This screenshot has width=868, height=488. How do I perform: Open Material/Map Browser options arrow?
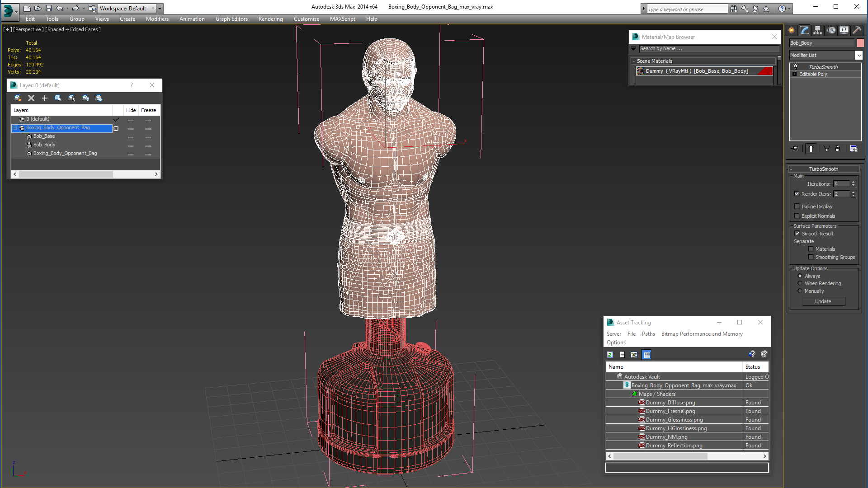point(634,48)
